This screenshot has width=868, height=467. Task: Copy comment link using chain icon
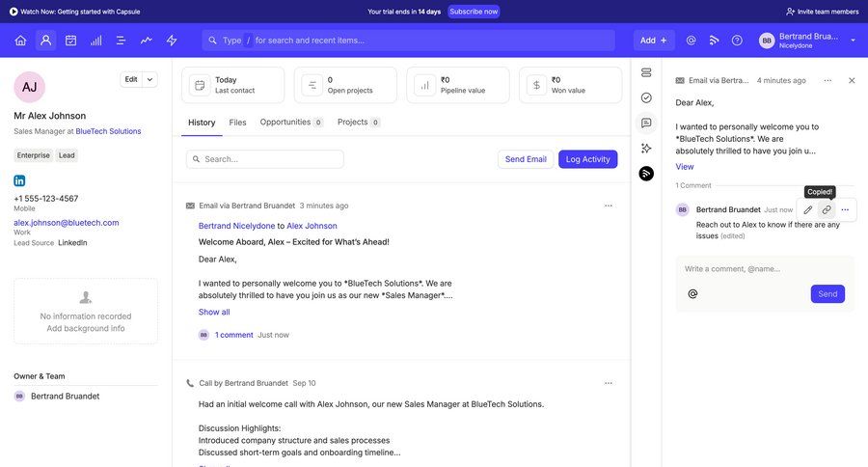827,210
